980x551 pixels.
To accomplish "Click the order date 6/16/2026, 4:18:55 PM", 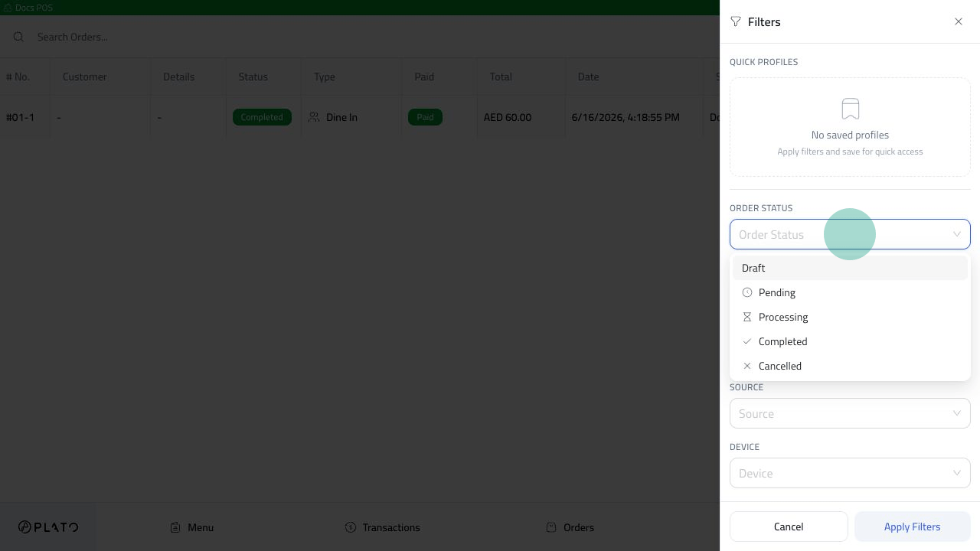I will (626, 117).
